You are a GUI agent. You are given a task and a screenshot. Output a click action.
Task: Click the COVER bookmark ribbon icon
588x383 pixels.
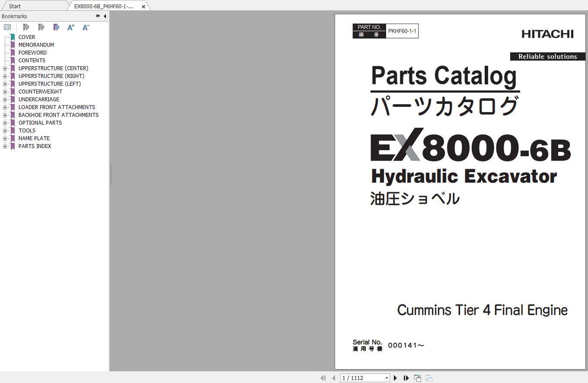(13, 37)
